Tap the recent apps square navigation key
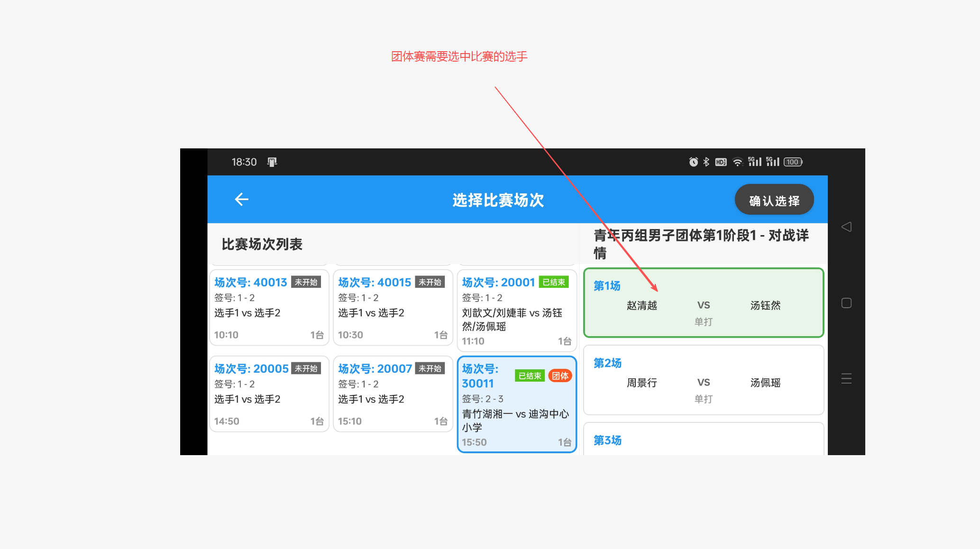The width and height of the screenshot is (980, 549). (x=846, y=302)
